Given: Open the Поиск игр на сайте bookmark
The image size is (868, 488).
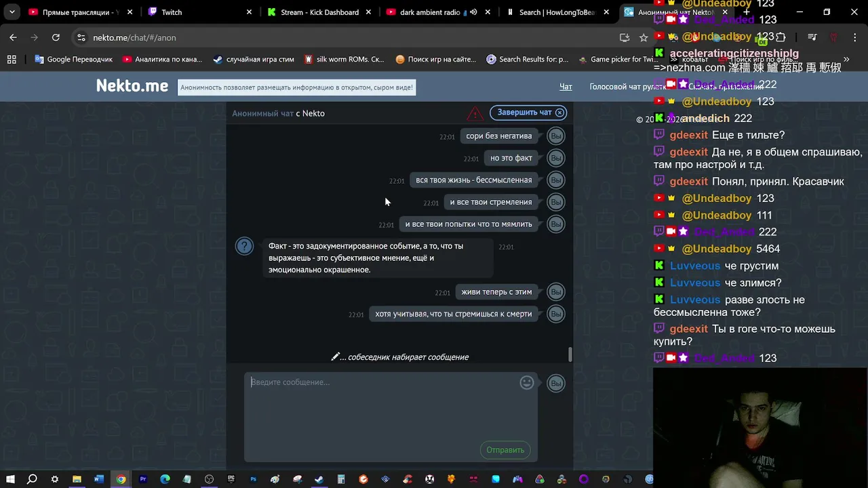Looking at the screenshot, I should pyautogui.click(x=435, y=60).
